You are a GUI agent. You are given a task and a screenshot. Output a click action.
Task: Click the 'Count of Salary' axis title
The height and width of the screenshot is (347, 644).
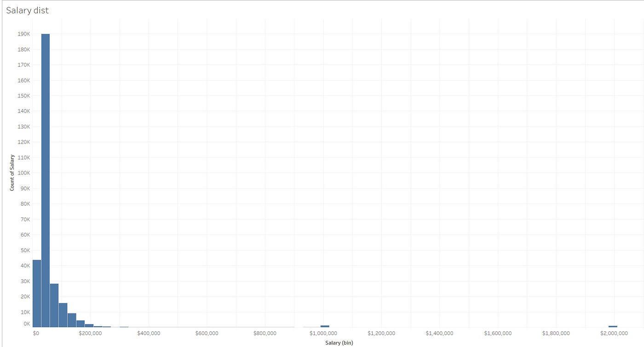click(x=12, y=173)
